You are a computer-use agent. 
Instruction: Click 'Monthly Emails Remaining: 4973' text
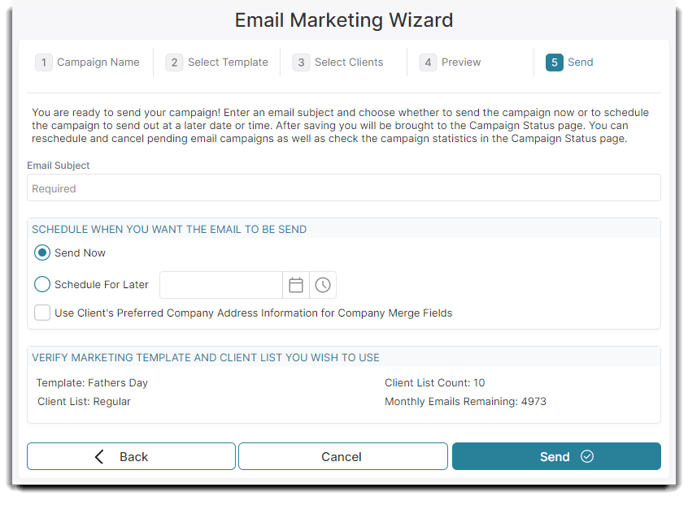(x=466, y=401)
